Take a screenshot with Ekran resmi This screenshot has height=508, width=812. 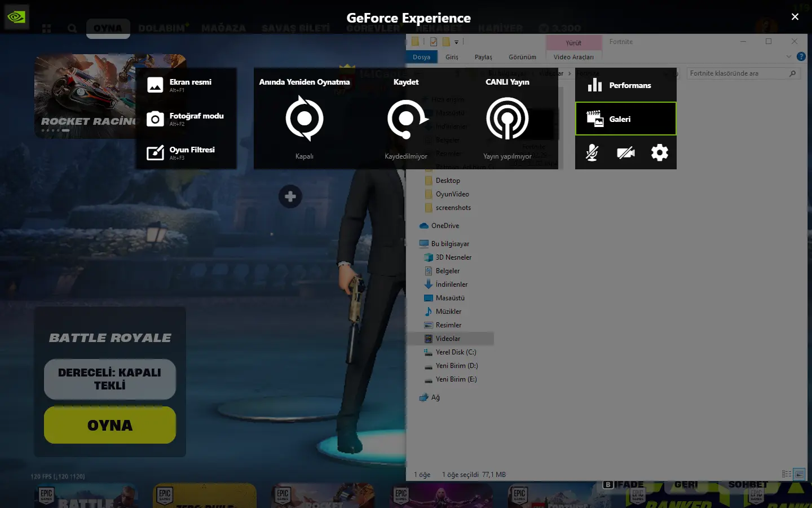pyautogui.click(x=186, y=85)
